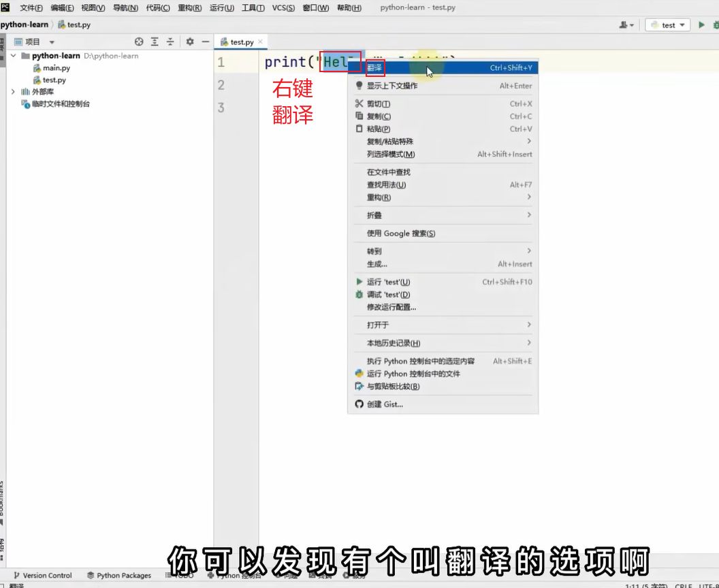Click the collapse all icon in project panel
The image size is (719, 588).
[170, 42]
